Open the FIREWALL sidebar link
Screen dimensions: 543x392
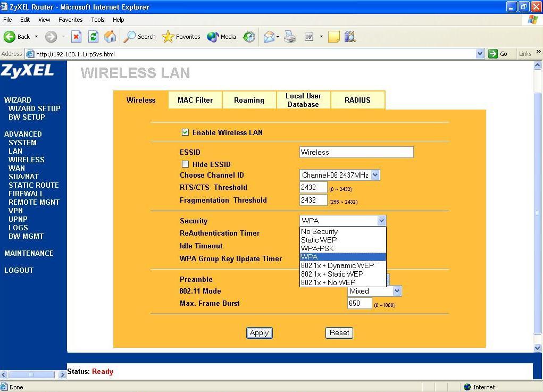click(x=26, y=194)
